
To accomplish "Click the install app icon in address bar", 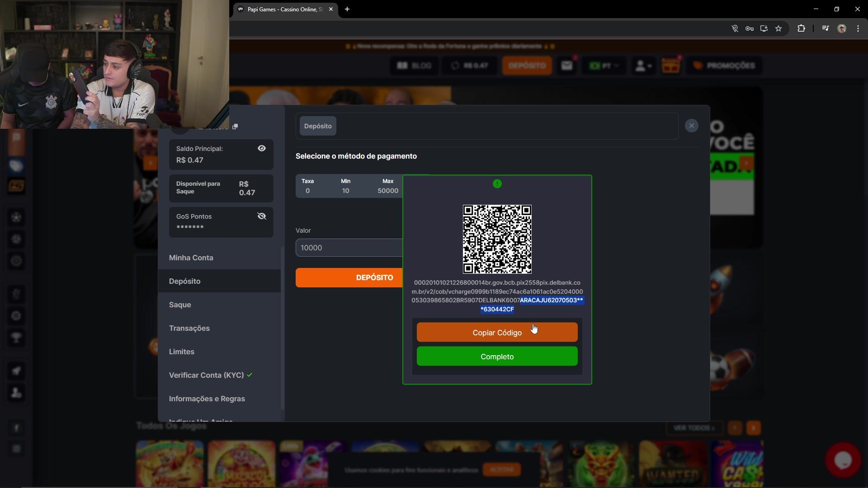I will [x=764, y=28].
